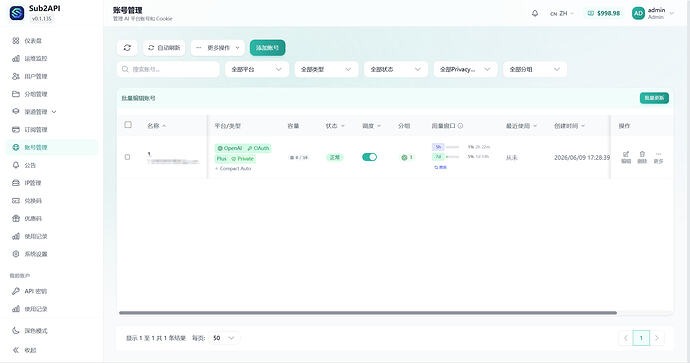Viewport: 690px width, 363px height.
Task: Enable 自动刷新 auto refresh
Action: point(164,48)
